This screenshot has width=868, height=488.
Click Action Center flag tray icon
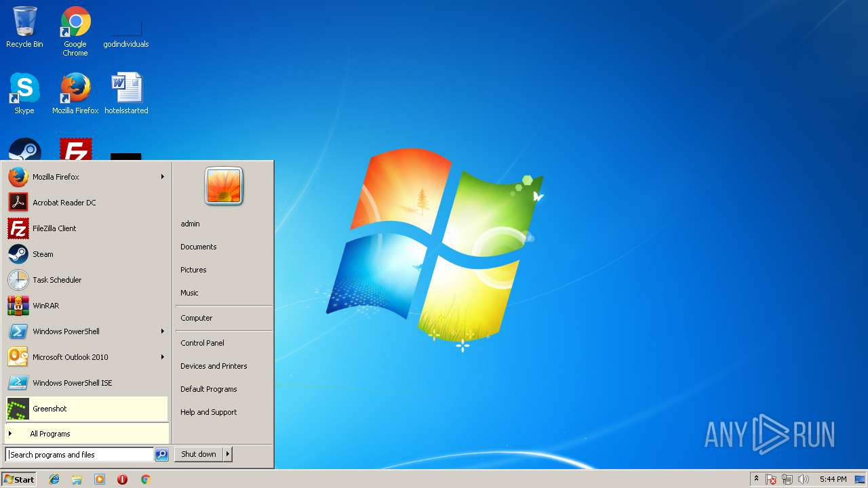pos(771,479)
